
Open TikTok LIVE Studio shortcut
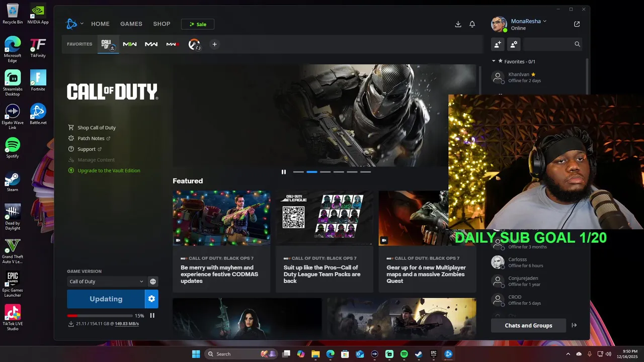tap(13, 318)
